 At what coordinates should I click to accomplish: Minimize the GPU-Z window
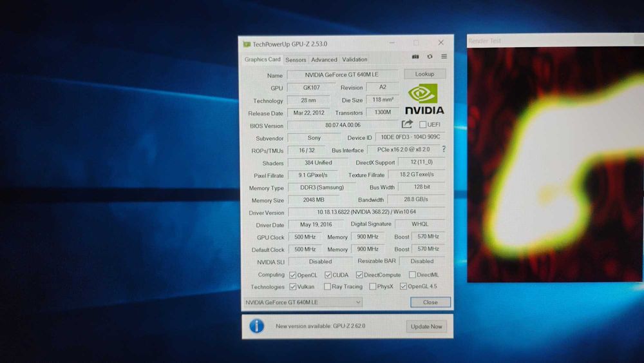pos(392,43)
